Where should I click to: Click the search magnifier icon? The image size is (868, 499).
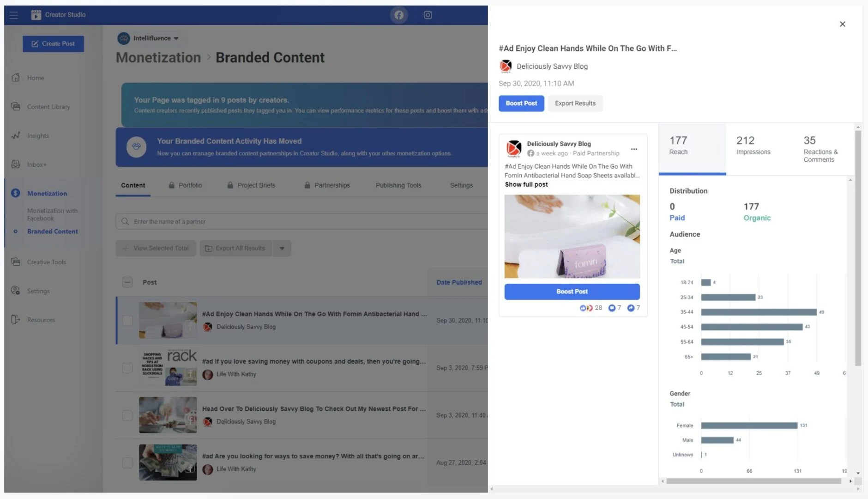pos(125,221)
